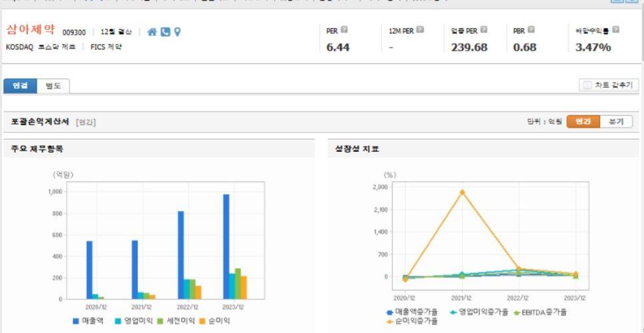The height and width of the screenshot is (333, 644).
Task: Click the dividend yield value 3.47%
Action: point(593,47)
